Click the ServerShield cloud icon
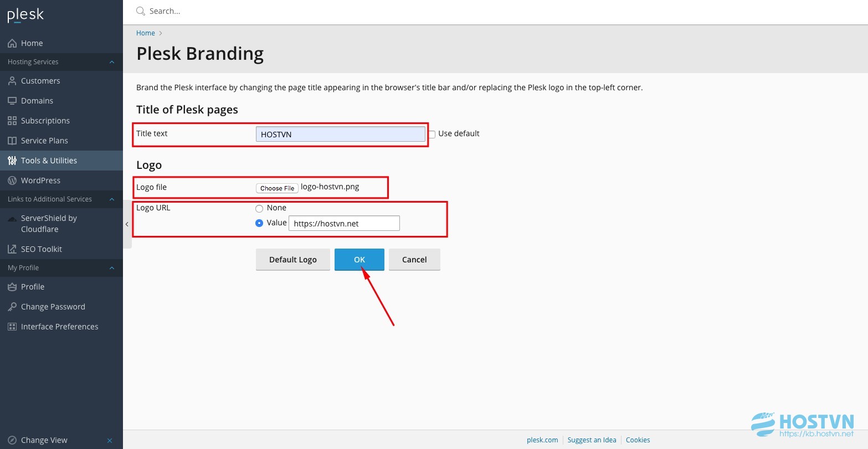Viewport: 868px width, 449px height. [x=12, y=219]
